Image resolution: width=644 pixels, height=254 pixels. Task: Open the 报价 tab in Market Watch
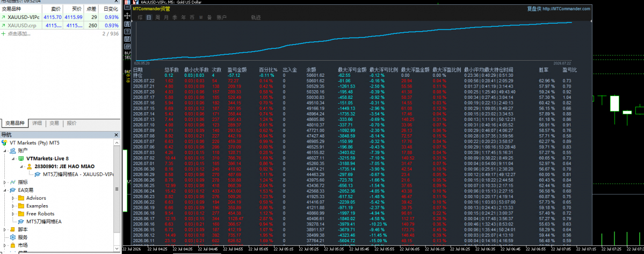click(x=71, y=123)
